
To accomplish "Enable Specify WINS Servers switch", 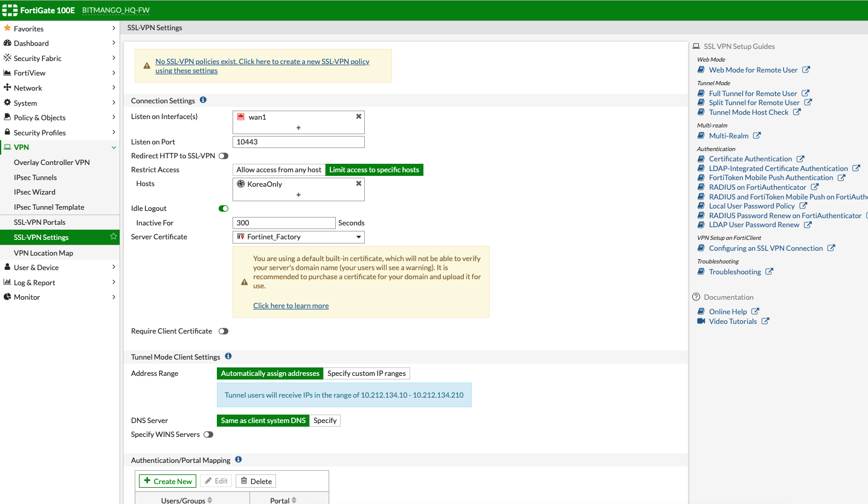I will click(208, 435).
